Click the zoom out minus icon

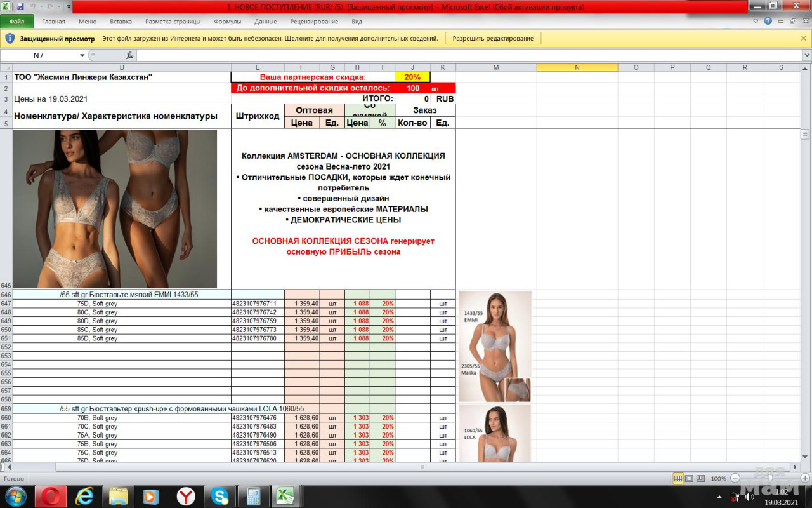[735, 478]
